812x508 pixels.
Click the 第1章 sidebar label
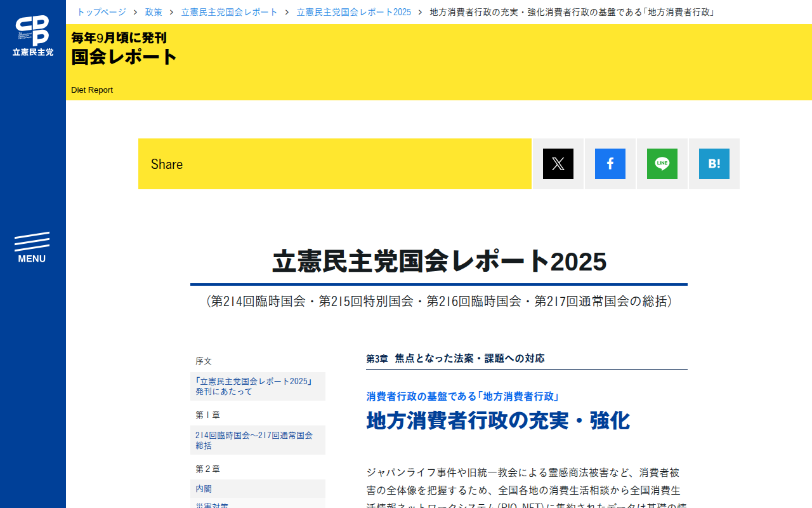tap(208, 415)
